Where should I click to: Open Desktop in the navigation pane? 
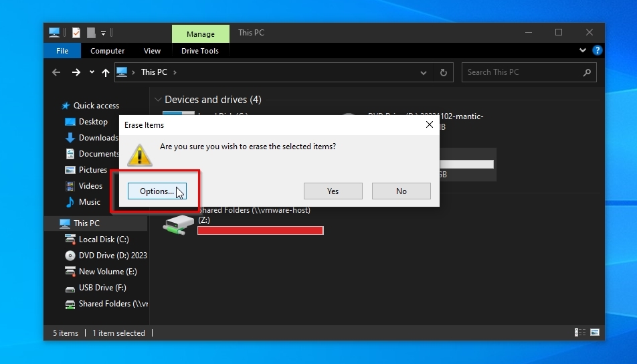pos(93,122)
